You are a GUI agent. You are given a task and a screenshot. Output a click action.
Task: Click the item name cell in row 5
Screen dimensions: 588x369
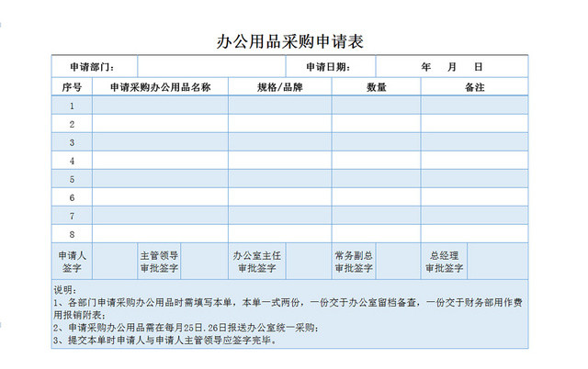click(x=160, y=179)
